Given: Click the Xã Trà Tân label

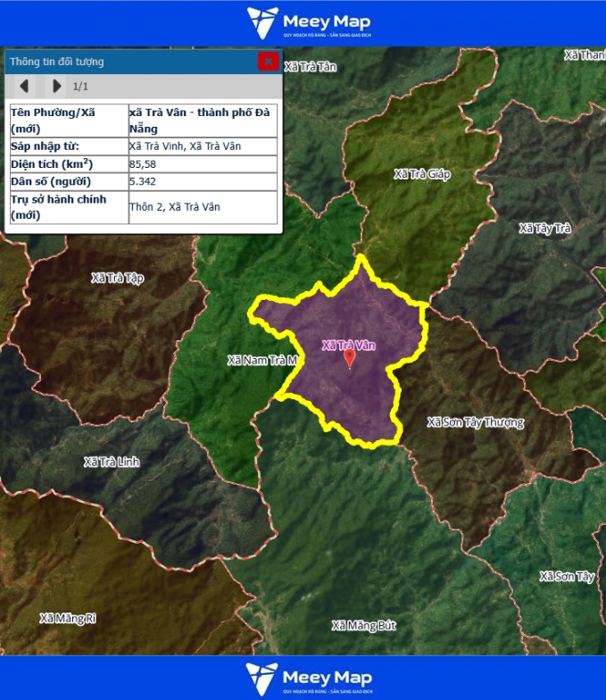Looking at the screenshot, I should [310, 66].
